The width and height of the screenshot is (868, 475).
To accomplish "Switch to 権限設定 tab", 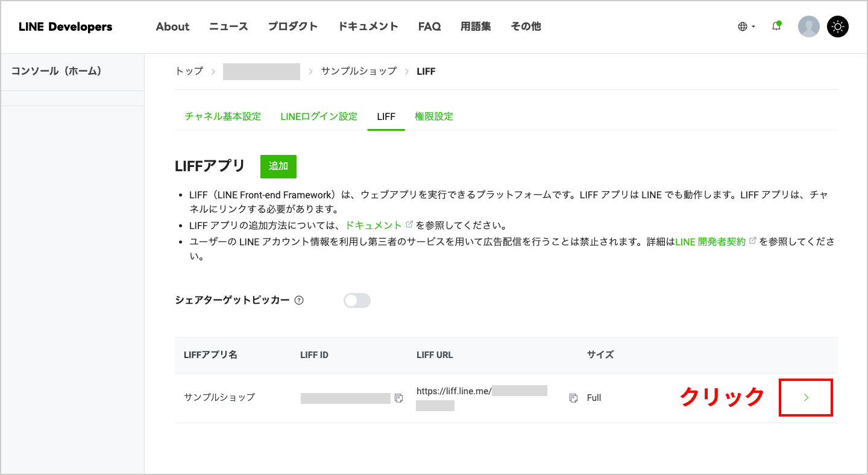I will (434, 116).
